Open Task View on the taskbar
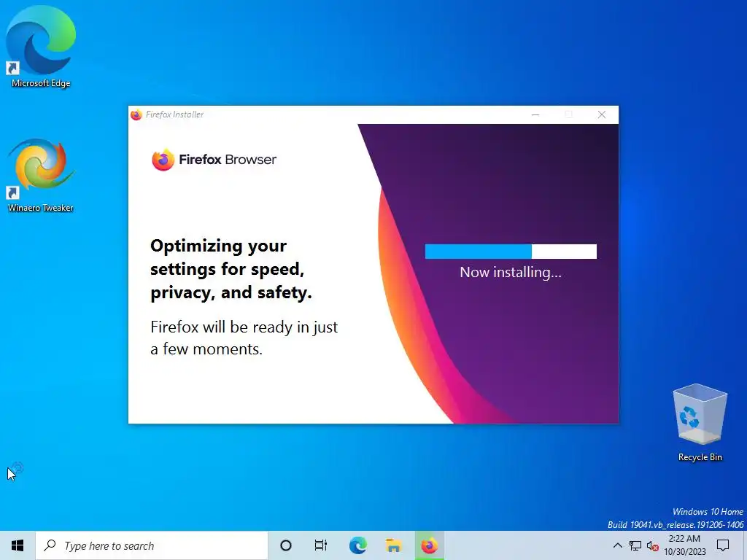This screenshot has height=560, width=747. point(321,545)
